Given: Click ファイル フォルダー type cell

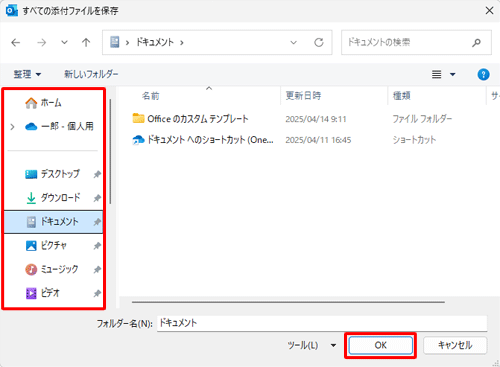Looking at the screenshot, I should click(422, 119).
